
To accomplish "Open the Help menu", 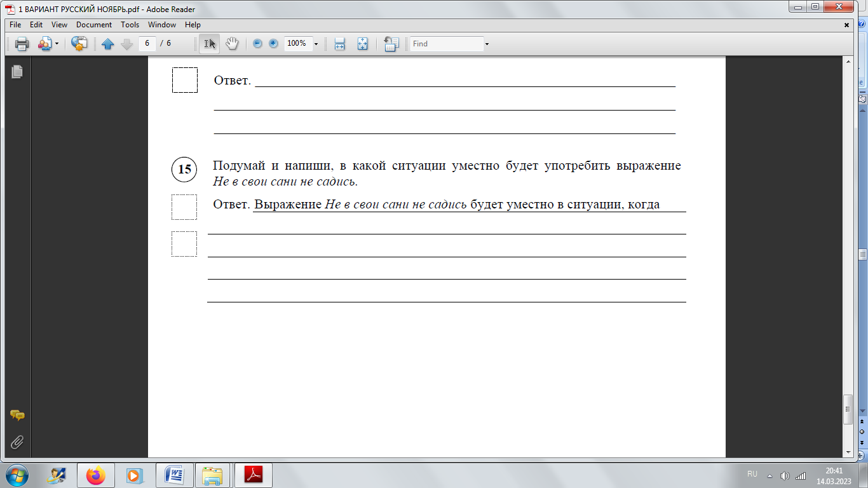I will tap(193, 25).
